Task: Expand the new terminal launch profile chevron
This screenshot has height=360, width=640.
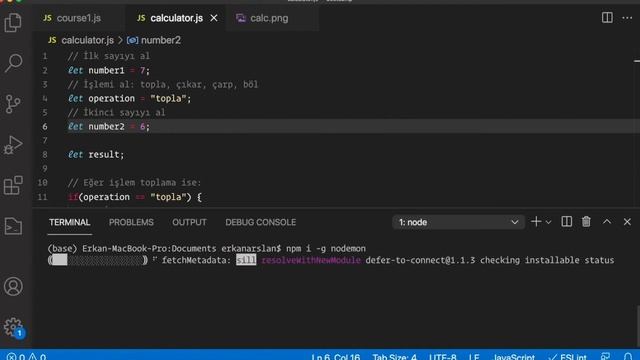Action: pos(549,222)
